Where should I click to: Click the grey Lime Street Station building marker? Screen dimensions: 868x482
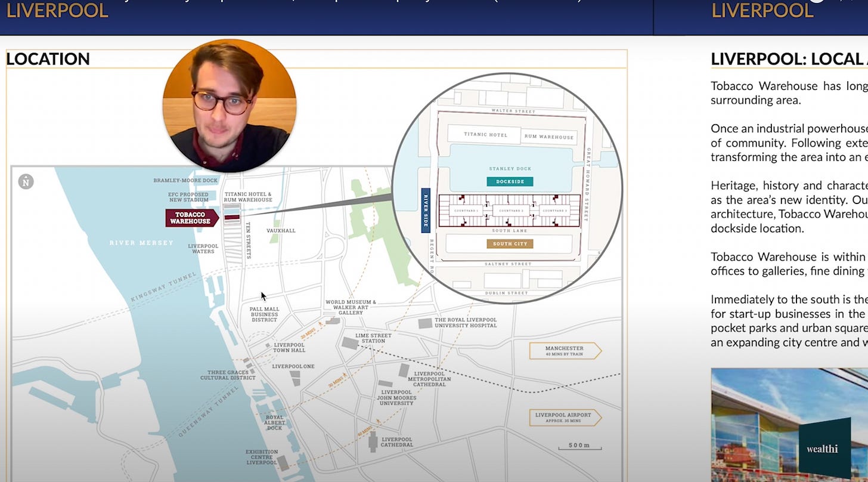tap(349, 344)
